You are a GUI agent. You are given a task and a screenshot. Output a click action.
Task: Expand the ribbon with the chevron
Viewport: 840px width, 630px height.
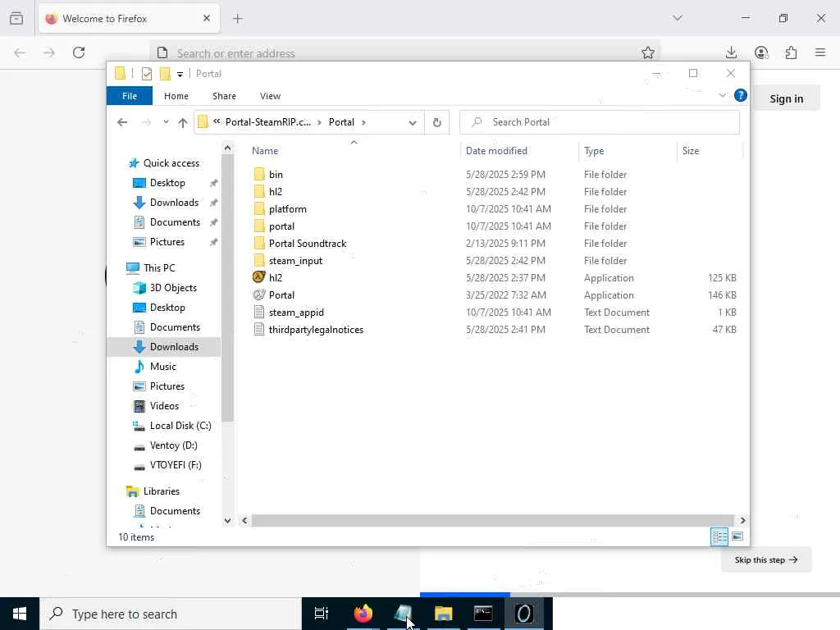click(x=722, y=95)
